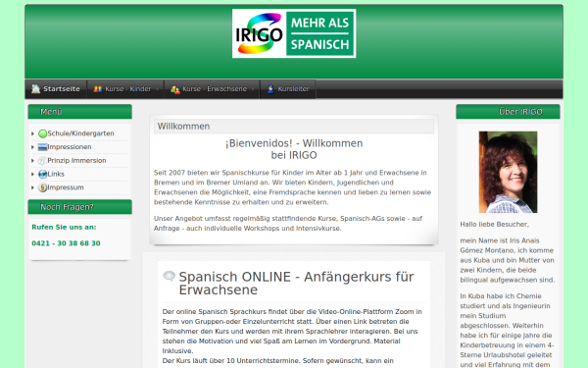Click the ¡Bienvenidos! - Willkommen bei IRIGO heading

[294, 149]
